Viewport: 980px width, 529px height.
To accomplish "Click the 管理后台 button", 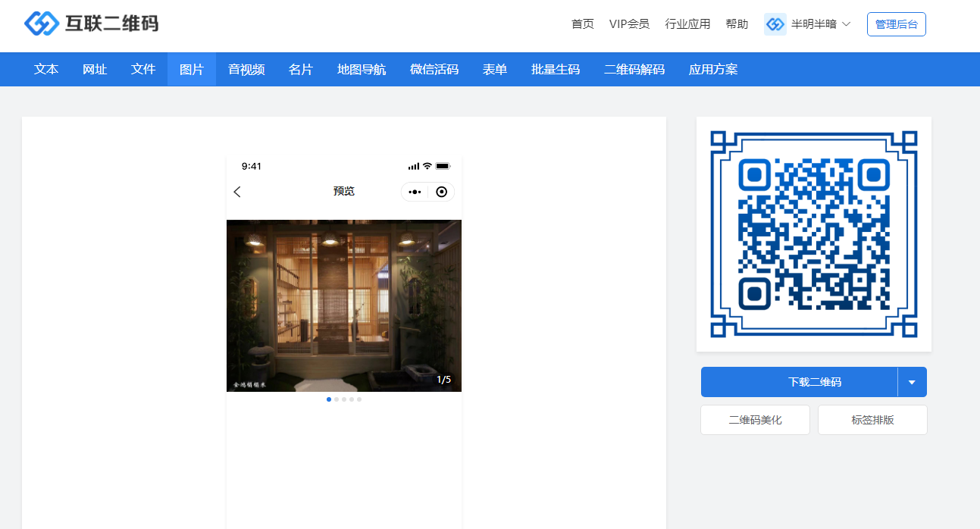I will 896,24.
